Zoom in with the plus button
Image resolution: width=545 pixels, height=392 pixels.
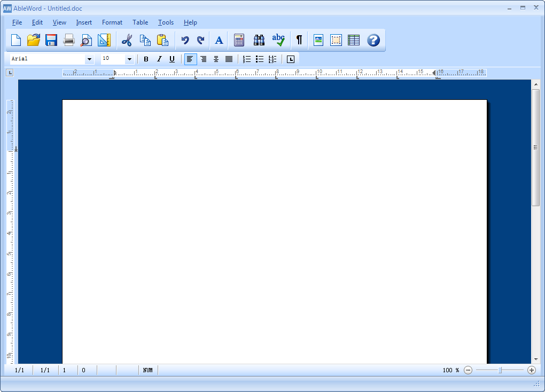coord(532,370)
